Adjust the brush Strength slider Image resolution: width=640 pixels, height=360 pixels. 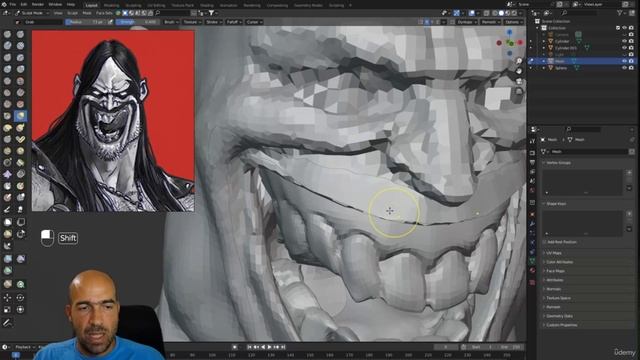point(137,22)
